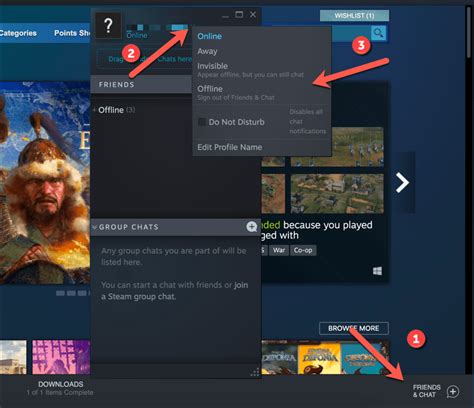The width and height of the screenshot is (474, 408).
Task: Enable the Do Not Disturb checkbox
Action: tap(202, 122)
